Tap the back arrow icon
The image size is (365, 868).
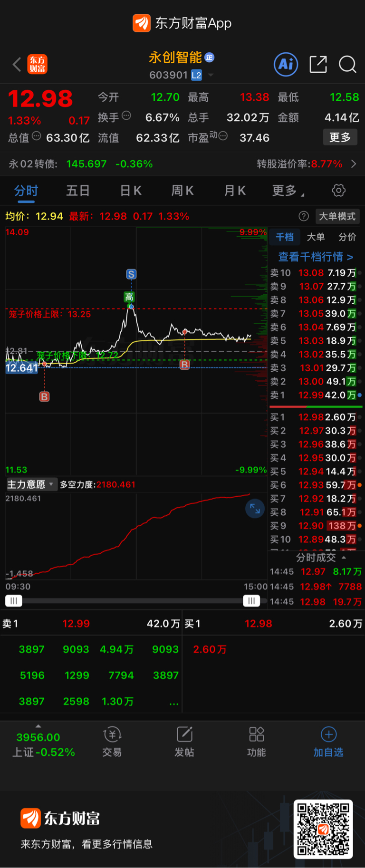(17, 64)
